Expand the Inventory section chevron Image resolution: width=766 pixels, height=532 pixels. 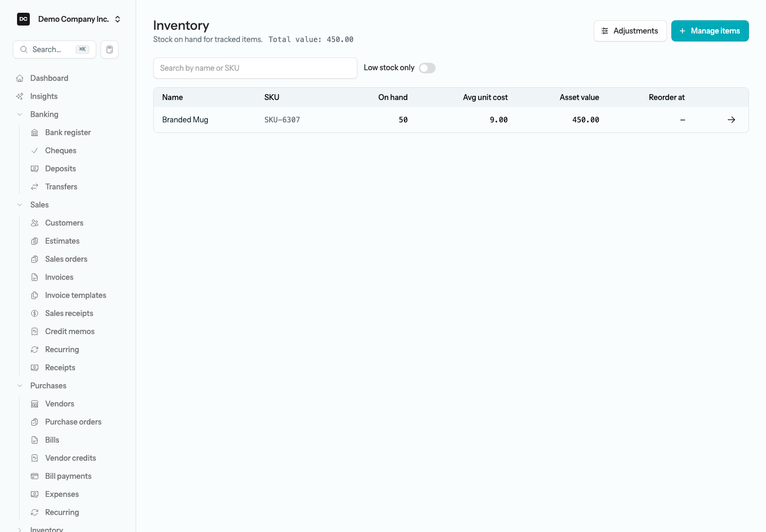(20, 529)
